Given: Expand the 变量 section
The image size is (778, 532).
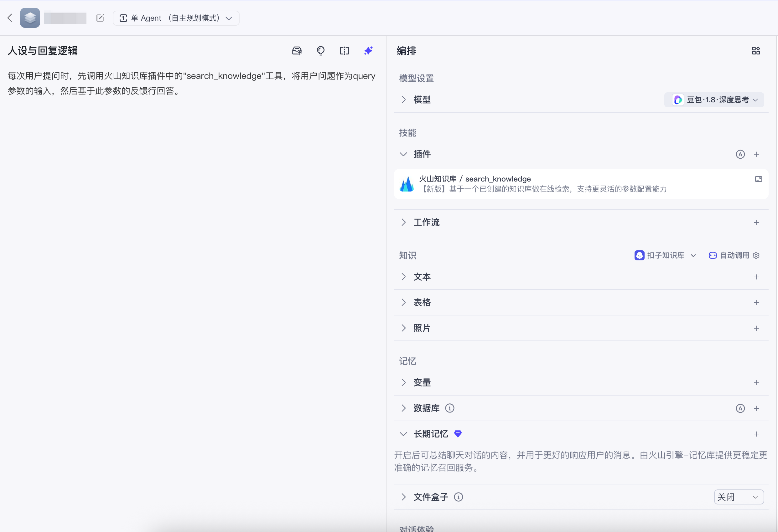Looking at the screenshot, I should pyautogui.click(x=404, y=383).
